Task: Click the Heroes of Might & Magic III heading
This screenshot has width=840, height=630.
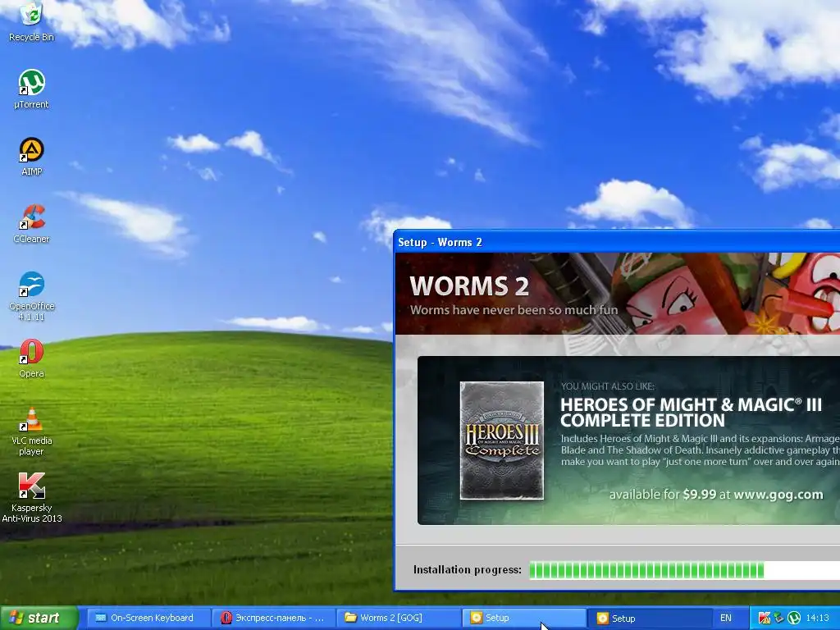Action: point(691,412)
